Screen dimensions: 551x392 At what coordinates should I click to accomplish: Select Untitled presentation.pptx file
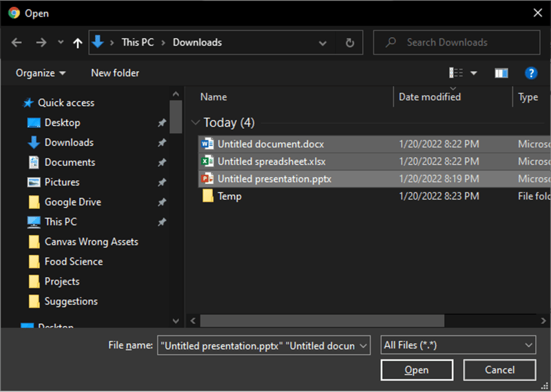click(374, 179)
